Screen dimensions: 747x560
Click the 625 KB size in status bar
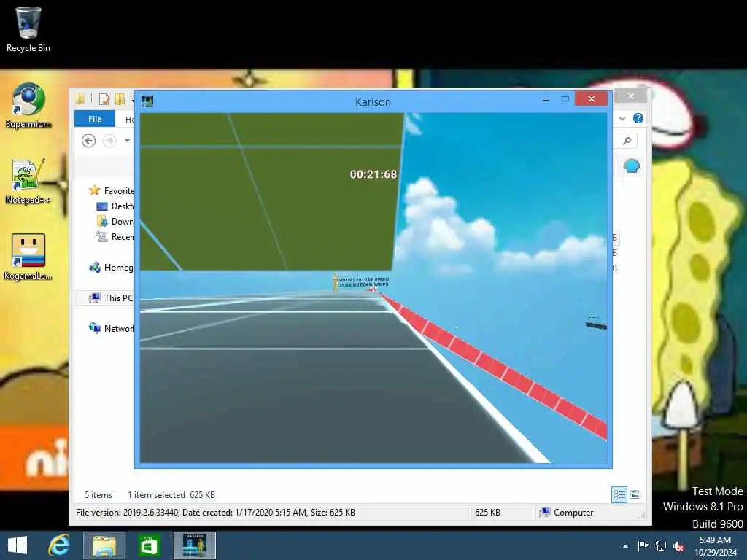pos(487,513)
